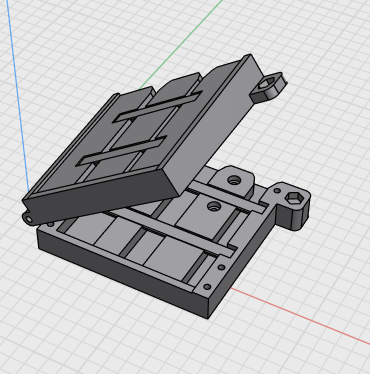Click the hex hole on the lid's tab
Image resolution: width=370 pixels, height=374 pixels.
pos(265,83)
